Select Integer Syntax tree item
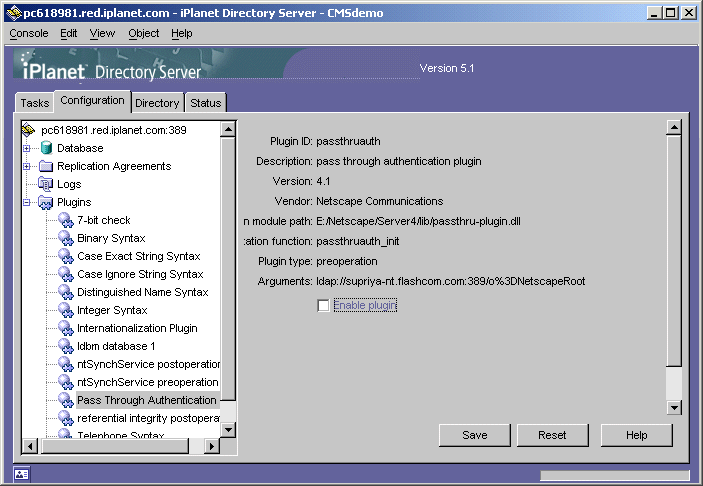Image resolution: width=703 pixels, height=486 pixels. [x=112, y=310]
